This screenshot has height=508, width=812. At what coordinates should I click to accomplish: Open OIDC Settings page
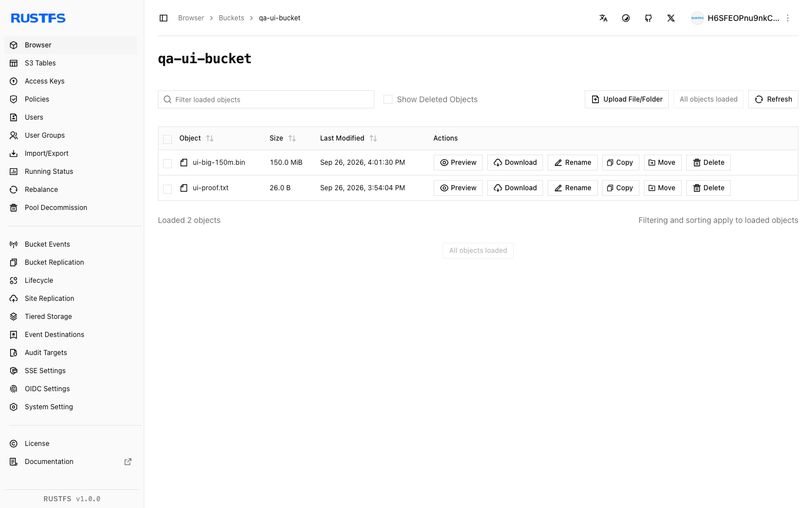coord(70,389)
